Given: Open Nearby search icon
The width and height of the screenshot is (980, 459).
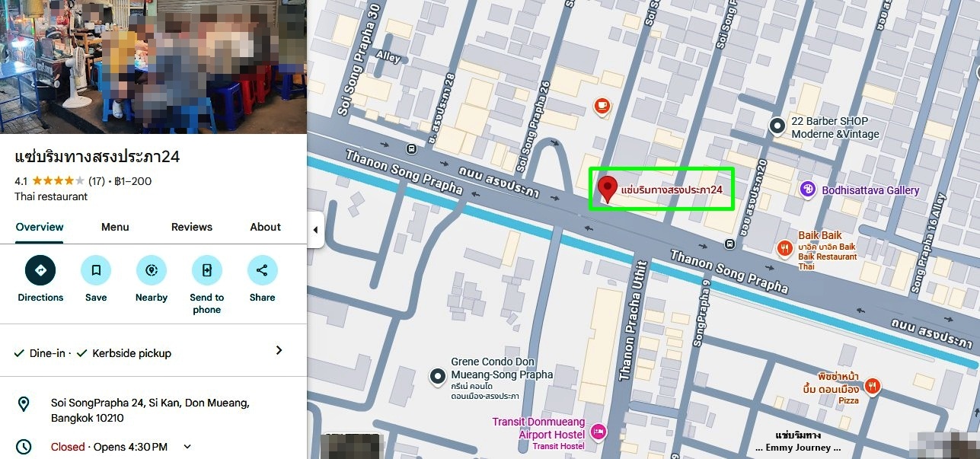Looking at the screenshot, I should click(152, 270).
